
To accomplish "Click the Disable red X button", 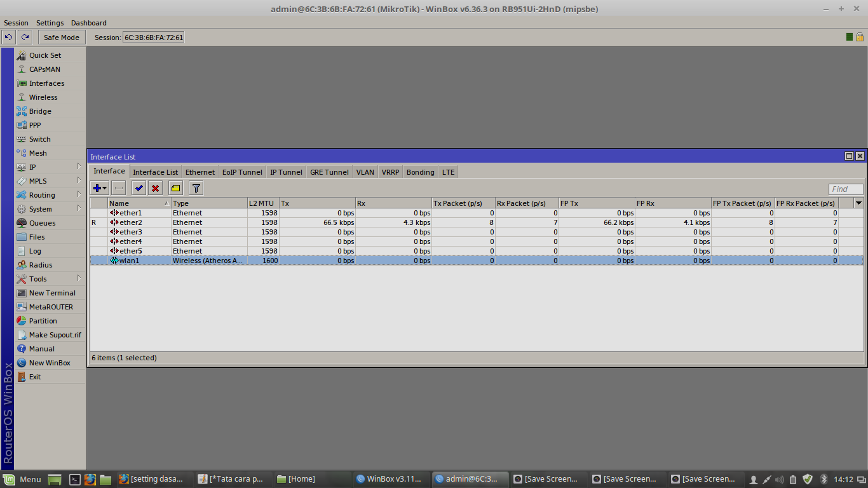I will (x=156, y=188).
